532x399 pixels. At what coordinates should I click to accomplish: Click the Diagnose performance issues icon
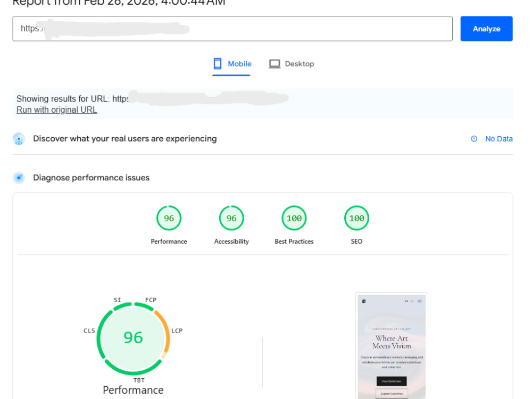19,178
